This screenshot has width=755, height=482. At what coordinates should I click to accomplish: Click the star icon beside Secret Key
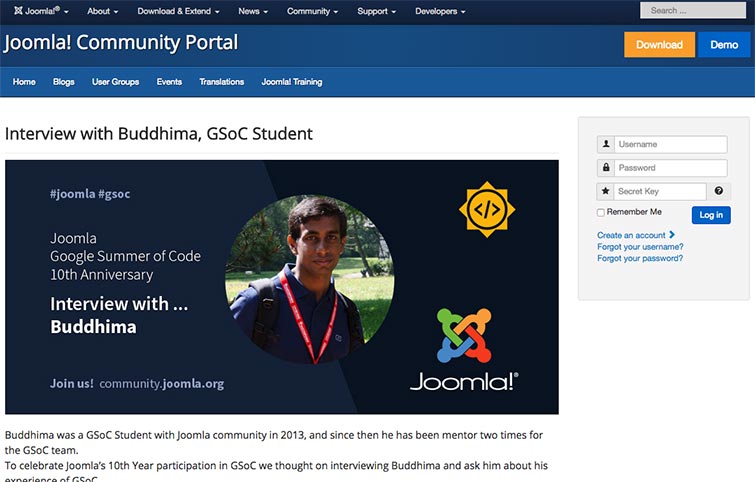tap(605, 191)
